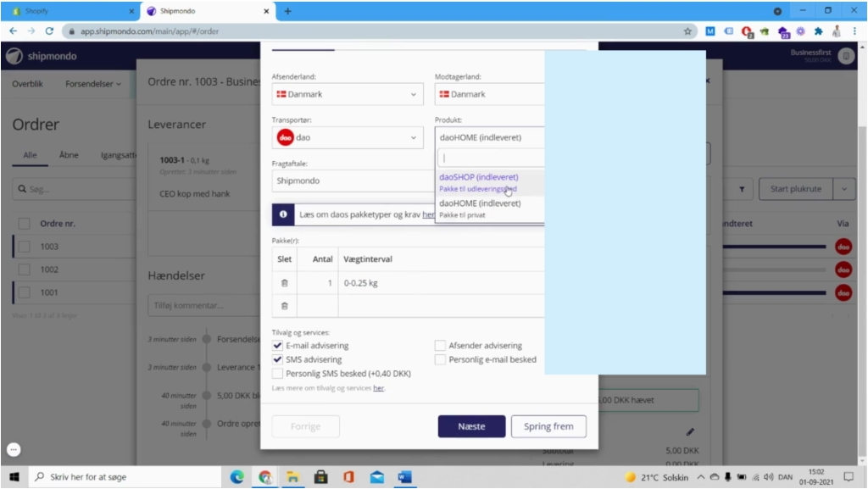Open Mail app from taskbar
This screenshot has height=489, width=868.
coord(377,477)
